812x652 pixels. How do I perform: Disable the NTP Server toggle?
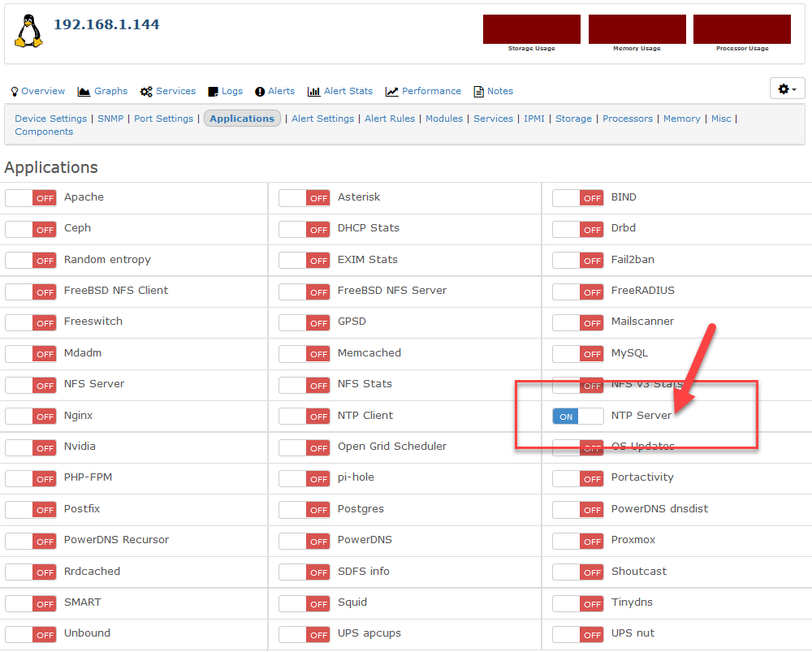(577, 416)
